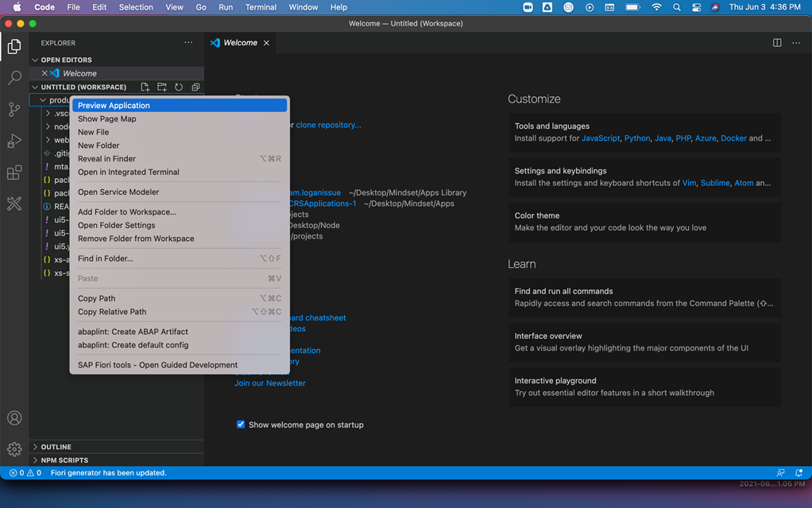The image size is (812, 508).
Task: Click the JavaScript language link
Action: tap(600, 138)
